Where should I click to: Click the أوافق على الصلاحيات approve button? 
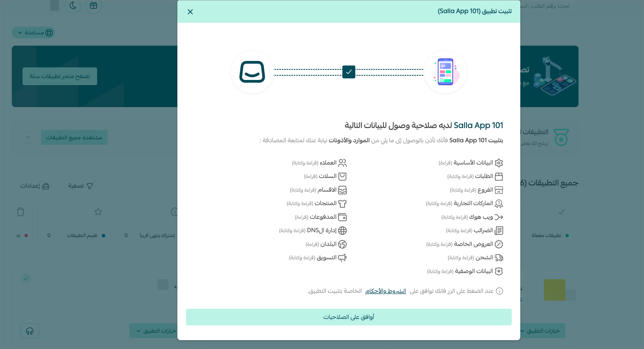coord(349,317)
